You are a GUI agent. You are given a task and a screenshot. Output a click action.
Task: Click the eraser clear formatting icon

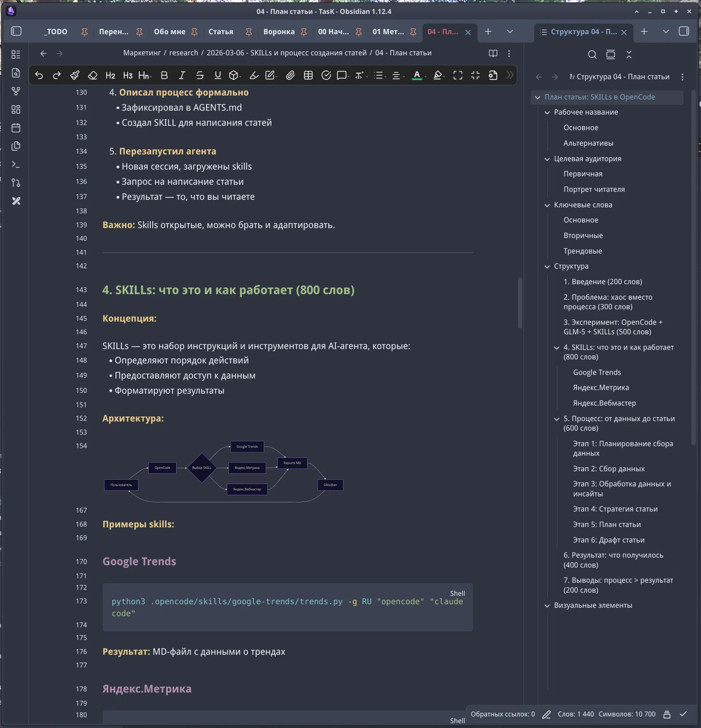(x=92, y=75)
